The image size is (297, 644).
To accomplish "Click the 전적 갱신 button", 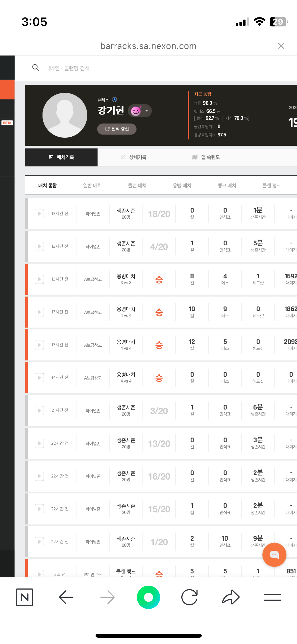I will 117,129.
